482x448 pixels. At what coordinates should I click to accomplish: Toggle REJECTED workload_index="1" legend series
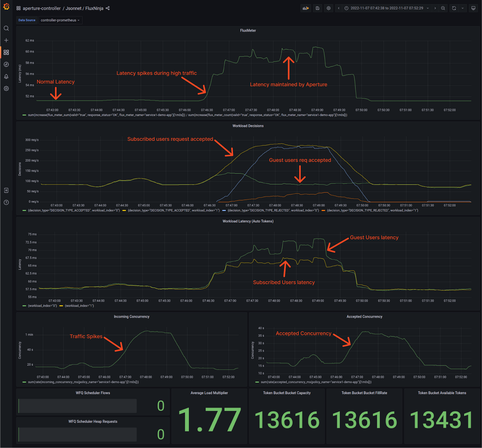tap(373, 210)
